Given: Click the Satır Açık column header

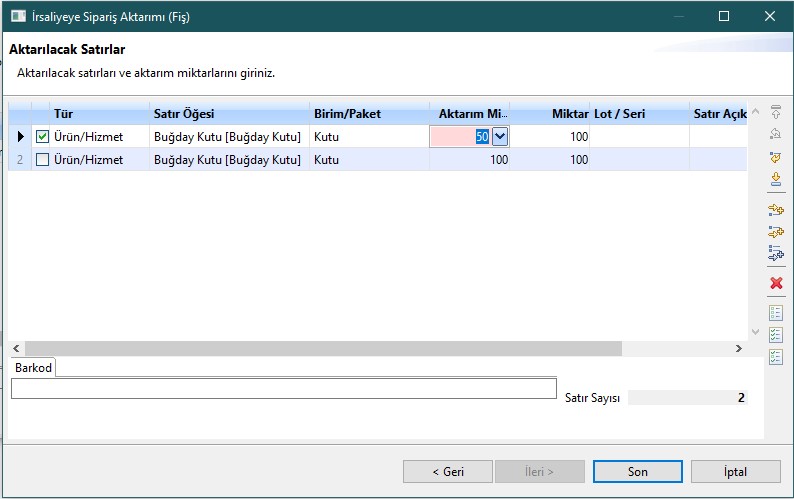Looking at the screenshot, I should (719, 113).
